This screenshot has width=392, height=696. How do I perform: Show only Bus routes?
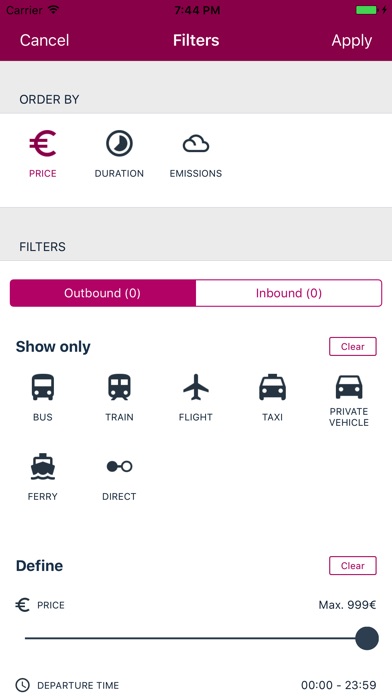[43, 387]
